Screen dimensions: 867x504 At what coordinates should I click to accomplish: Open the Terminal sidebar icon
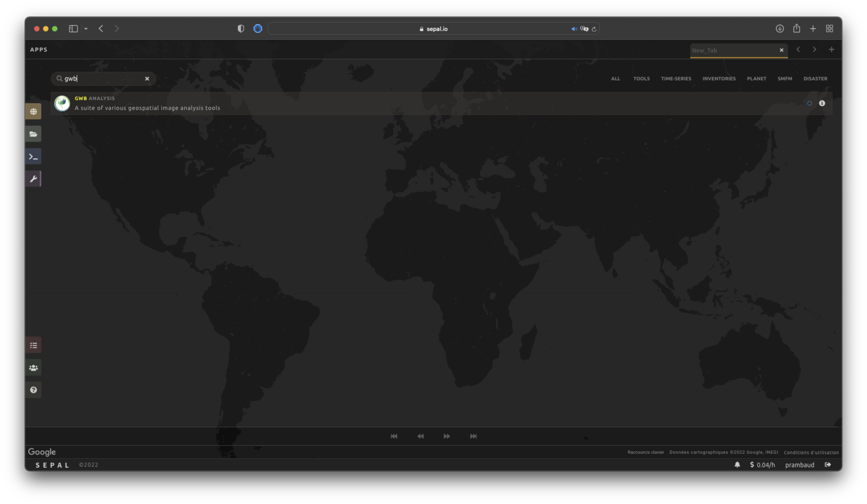pos(33,157)
